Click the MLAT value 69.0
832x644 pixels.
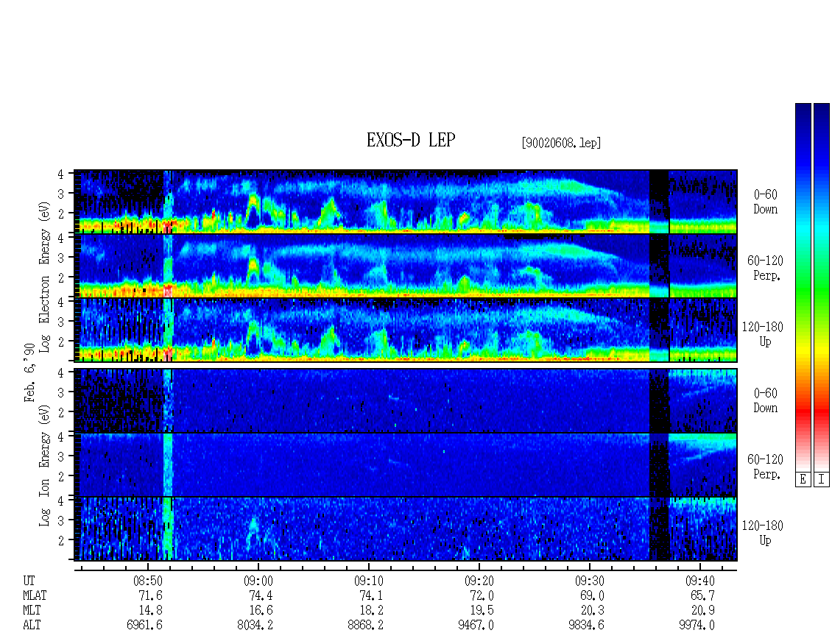click(592, 595)
